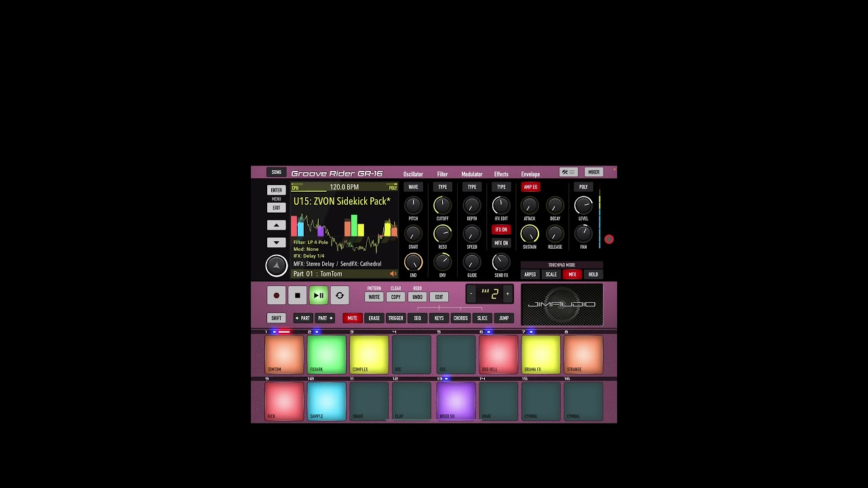
Task: Move down with the menu down arrow
Action: 276,242
